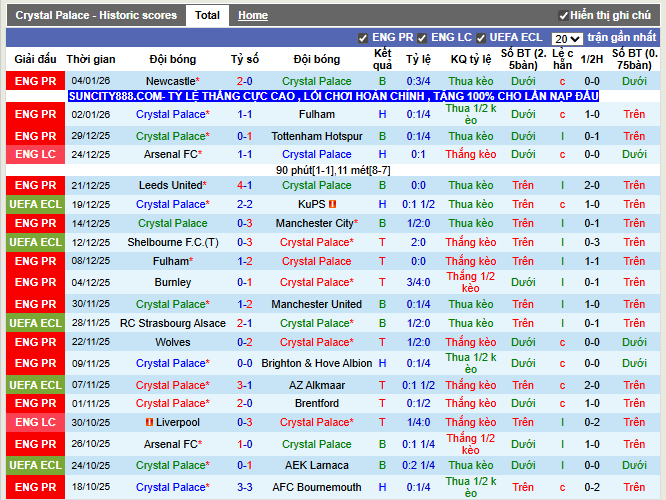Open Shelbourne F.C.(T) team link
This screenshot has height=500, width=666.
[x=173, y=243]
